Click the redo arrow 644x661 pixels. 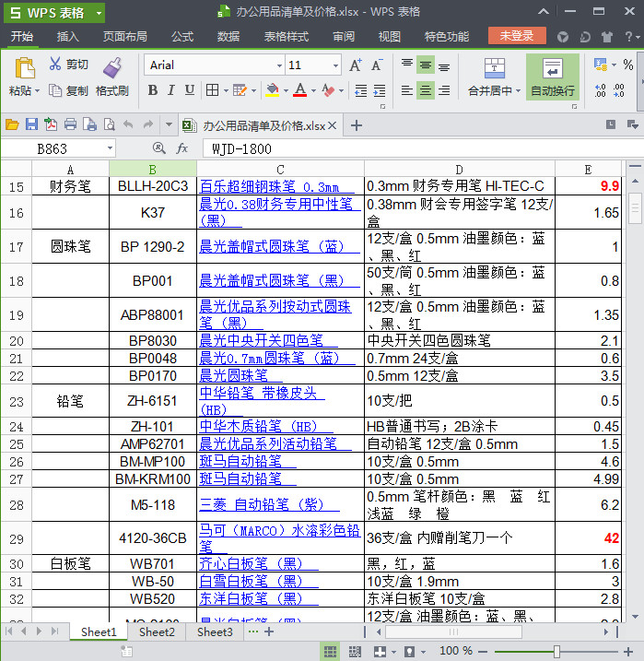tap(147, 124)
